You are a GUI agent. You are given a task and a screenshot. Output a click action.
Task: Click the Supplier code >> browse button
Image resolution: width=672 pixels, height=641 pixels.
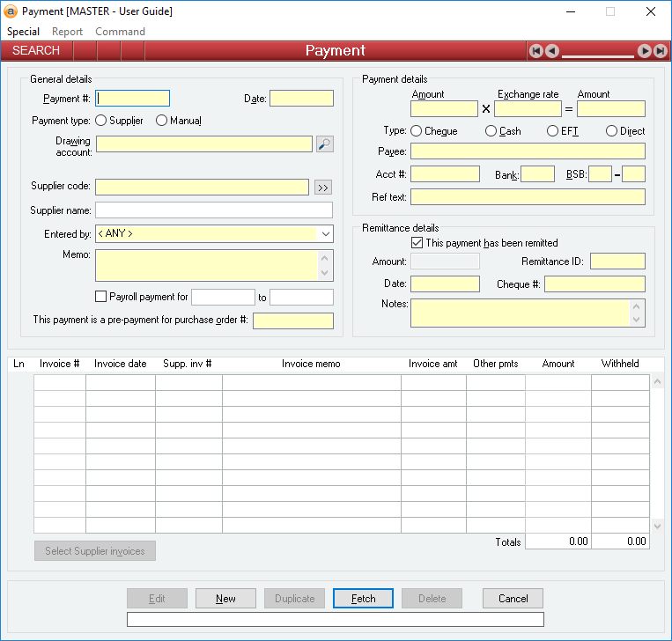click(x=322, y=187)
